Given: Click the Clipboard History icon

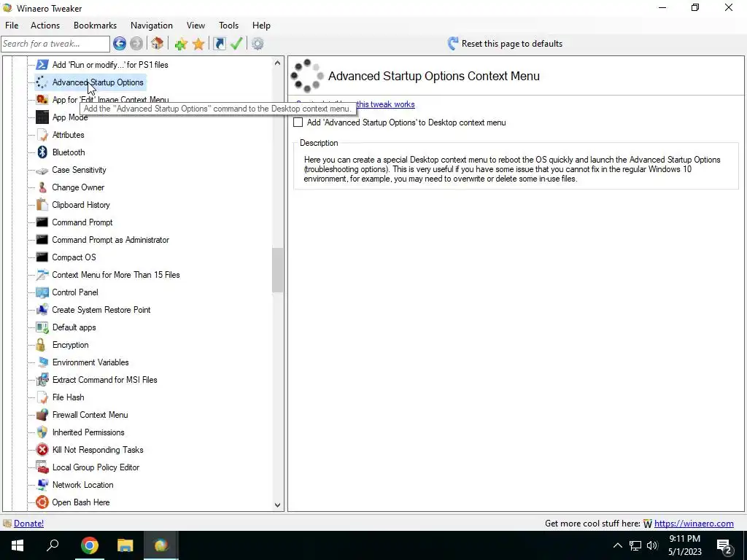Looking at the screenshot, I should click(x=42, y=205).
